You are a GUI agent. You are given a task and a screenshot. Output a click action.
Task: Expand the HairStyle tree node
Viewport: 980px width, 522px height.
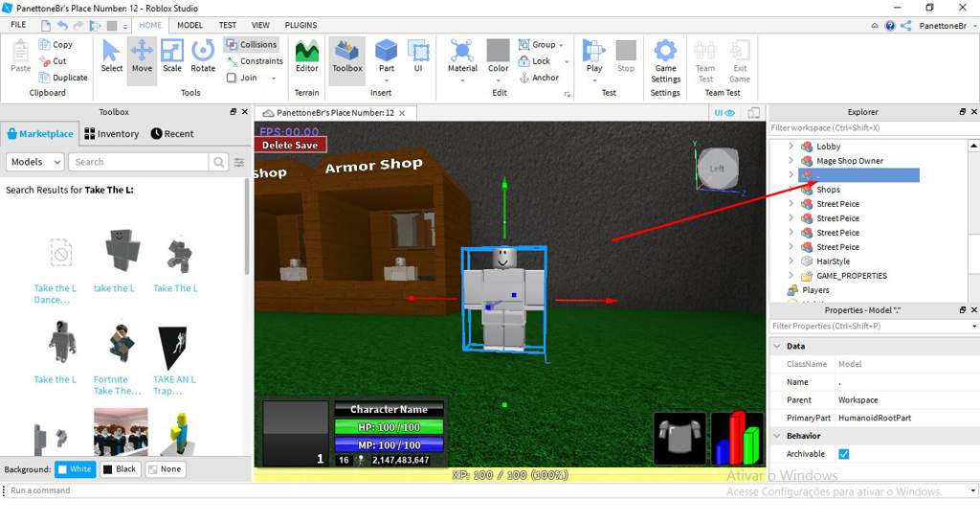(791, 261)
